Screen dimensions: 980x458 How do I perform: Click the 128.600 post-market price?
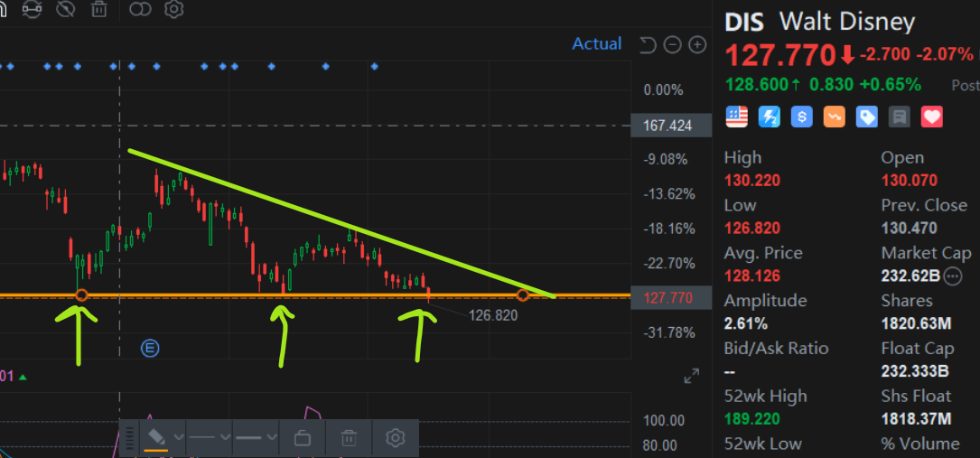pos(757,84)
